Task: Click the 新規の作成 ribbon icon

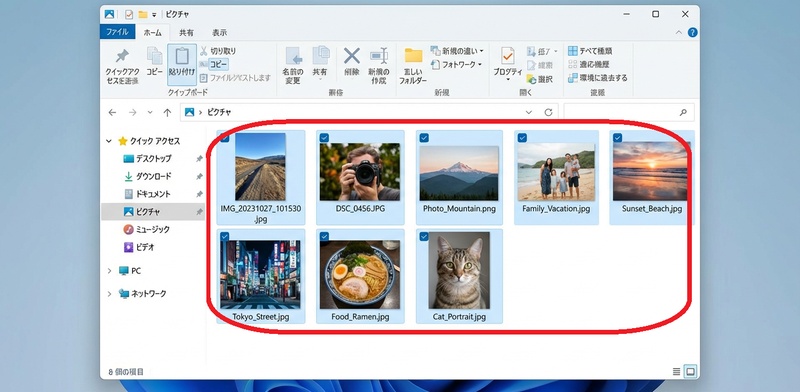Action: click(x=379, y=56)
